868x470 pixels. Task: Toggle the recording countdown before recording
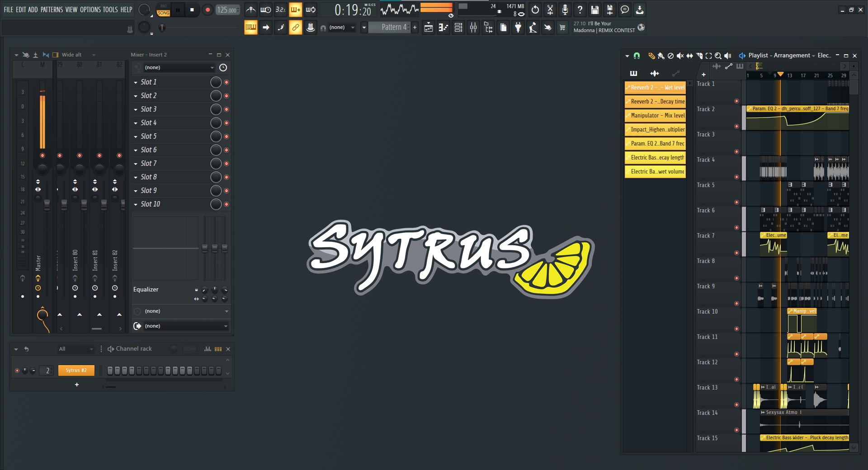pyautogui.click(x=280, y=9)
